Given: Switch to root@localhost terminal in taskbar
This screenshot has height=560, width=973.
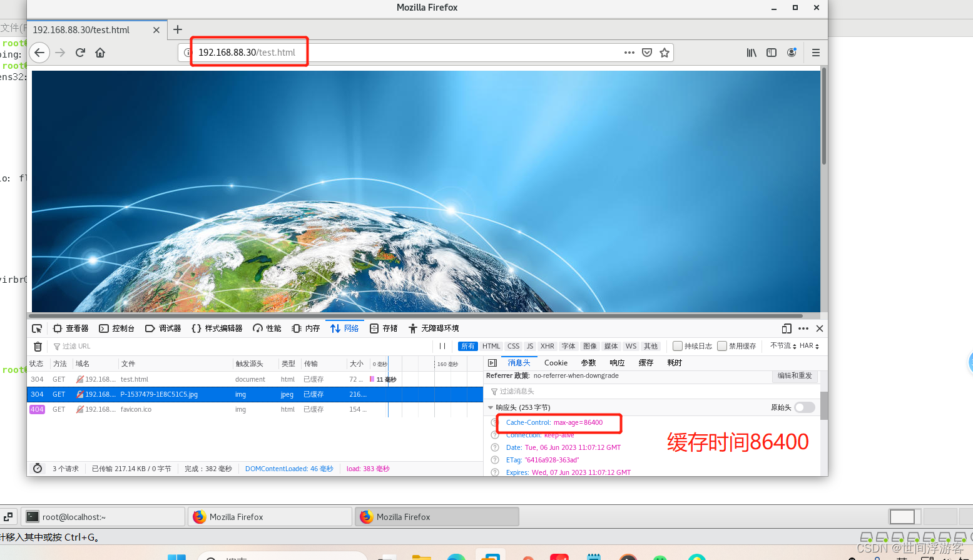Looking at the screenshot, I should [104, 517].
